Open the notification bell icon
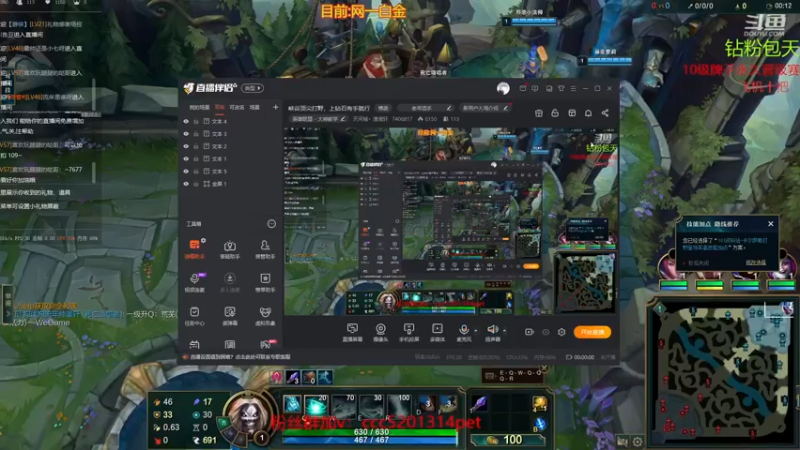 tap(588, 113)
